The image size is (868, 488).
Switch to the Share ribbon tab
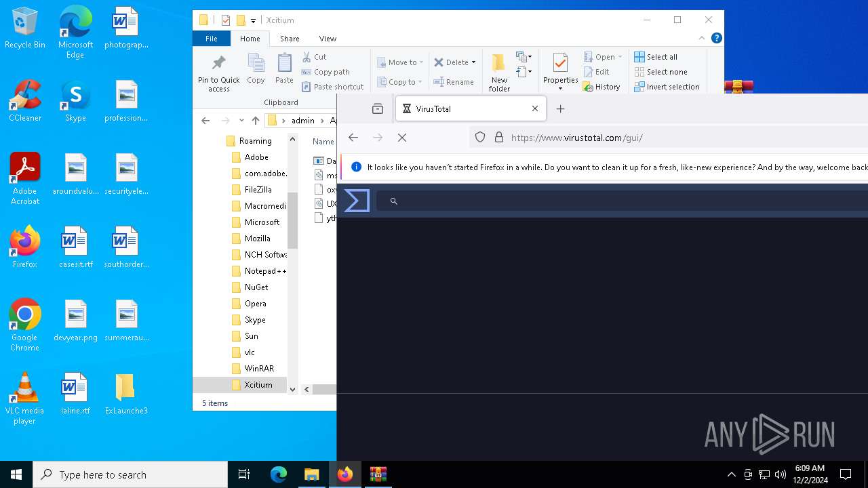(290, 39)
